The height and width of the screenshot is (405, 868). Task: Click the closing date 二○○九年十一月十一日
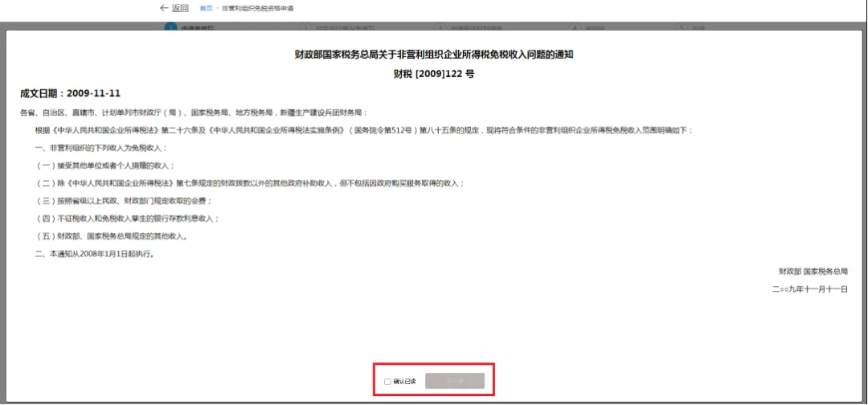(810, 288)
